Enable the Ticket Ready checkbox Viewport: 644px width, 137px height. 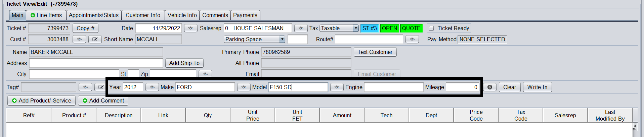point(432,28)
